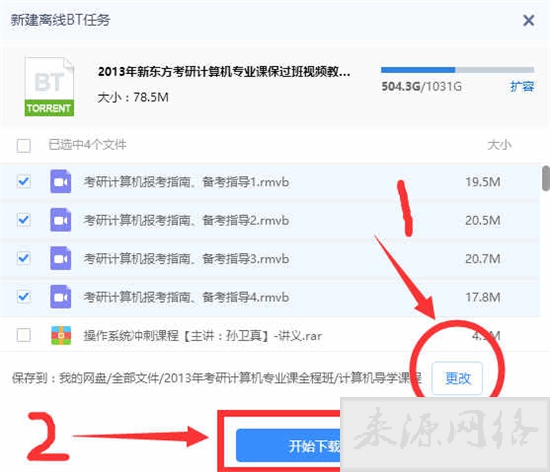The height and width of the screenshot is (472, 550).
Task: Click the rar archive icon for 操作系统冲刺课程
Action: pos(61,336)
